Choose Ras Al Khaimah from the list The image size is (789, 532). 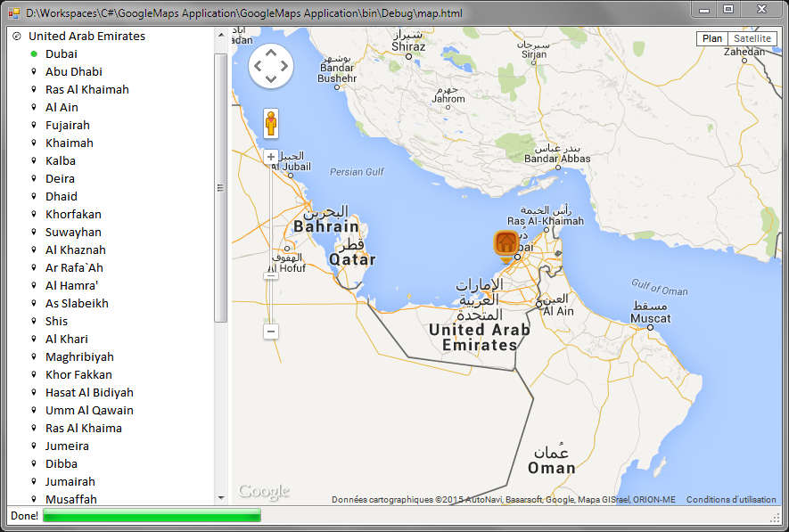click(x=87, y=89)
